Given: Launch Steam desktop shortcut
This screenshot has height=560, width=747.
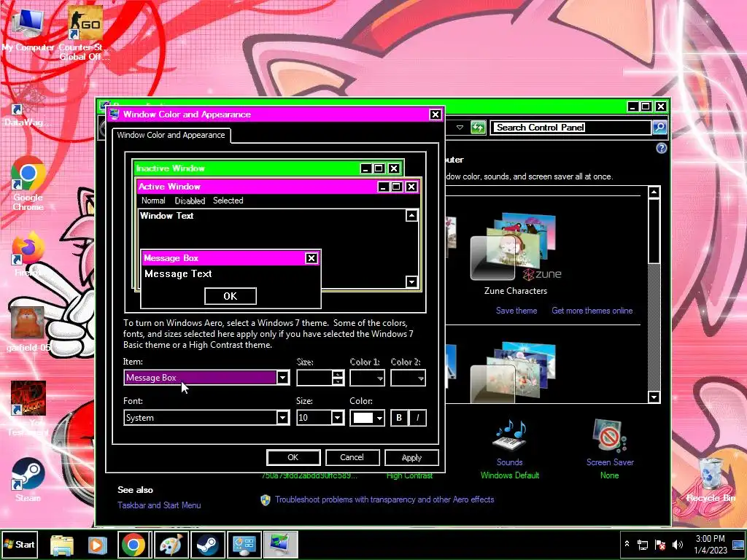Looking at the screenshot, I should click(28, 480).
